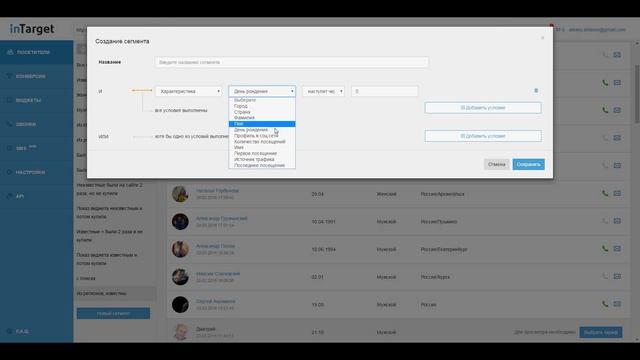Open the Конверсии funnel icon in sidebar
The width and height of the screenshot is (640, 360).
pos(10,76)
